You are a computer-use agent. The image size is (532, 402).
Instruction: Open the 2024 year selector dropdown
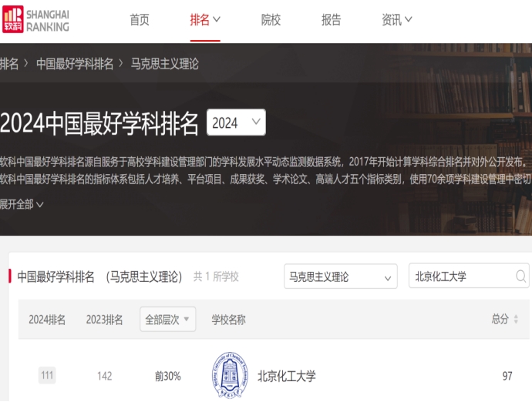pyautogui.click(x=236, y=122)
